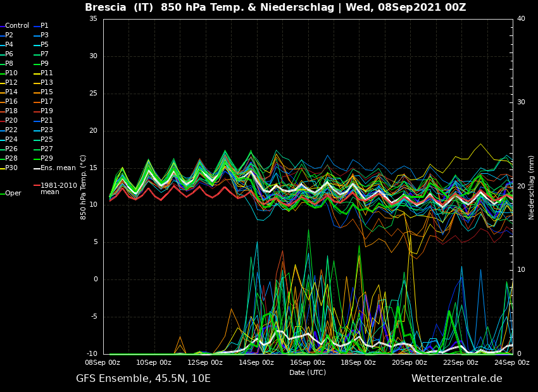Click the 40 precipitation axis value

click(x=521, y=18)
